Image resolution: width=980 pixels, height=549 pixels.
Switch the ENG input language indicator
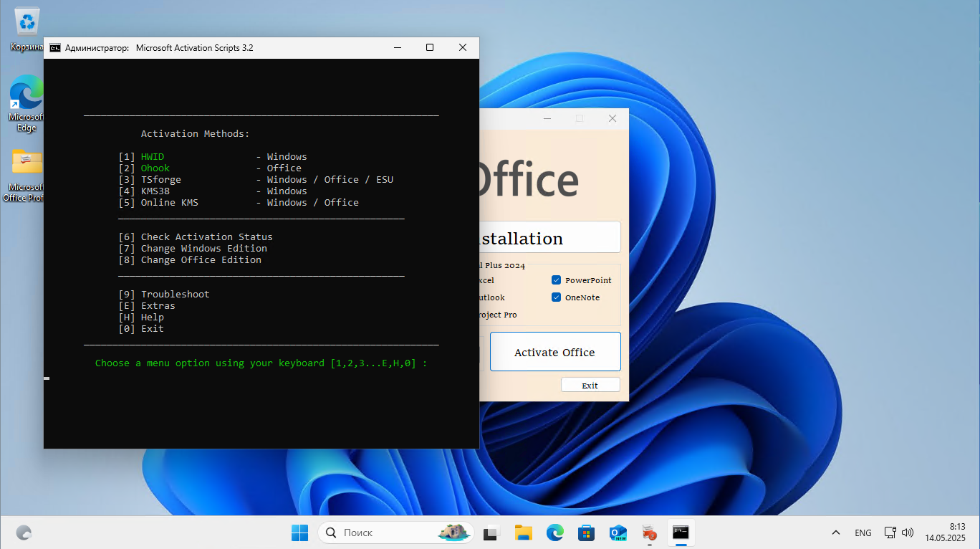click(x=863, y=533)
